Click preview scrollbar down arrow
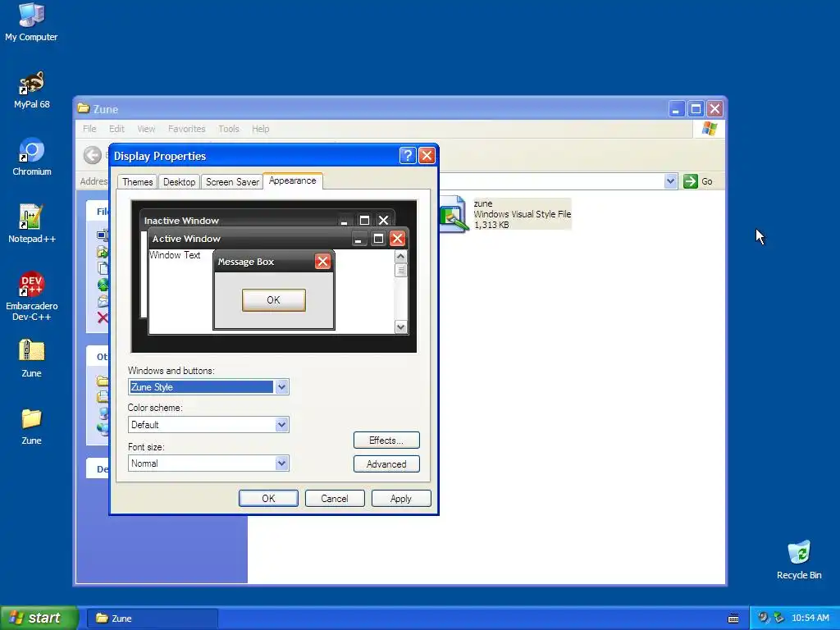840x630 pixels. tap(400, 326)
